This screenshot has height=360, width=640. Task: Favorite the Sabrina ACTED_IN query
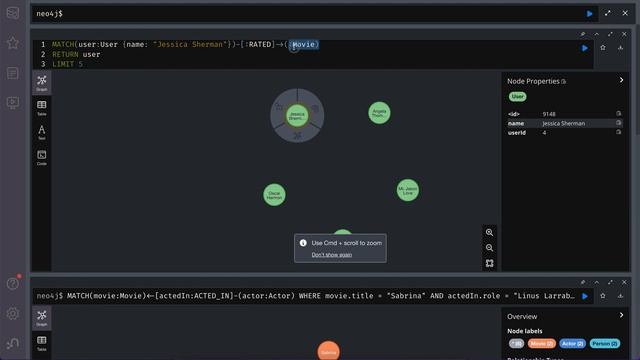(x=603, y=296)
